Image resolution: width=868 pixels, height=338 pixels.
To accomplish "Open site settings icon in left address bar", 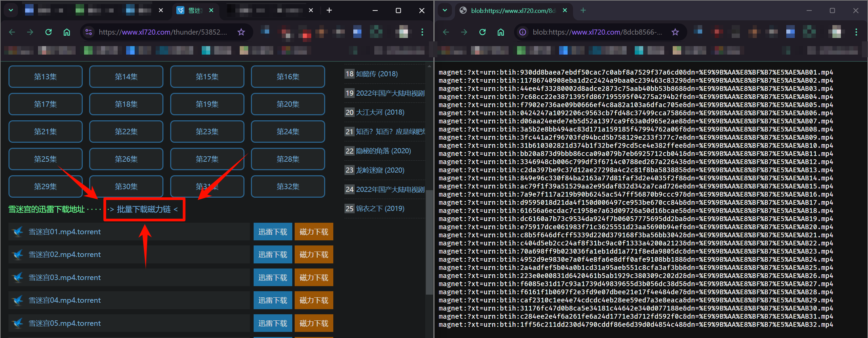I will click(x=89, y=32).
